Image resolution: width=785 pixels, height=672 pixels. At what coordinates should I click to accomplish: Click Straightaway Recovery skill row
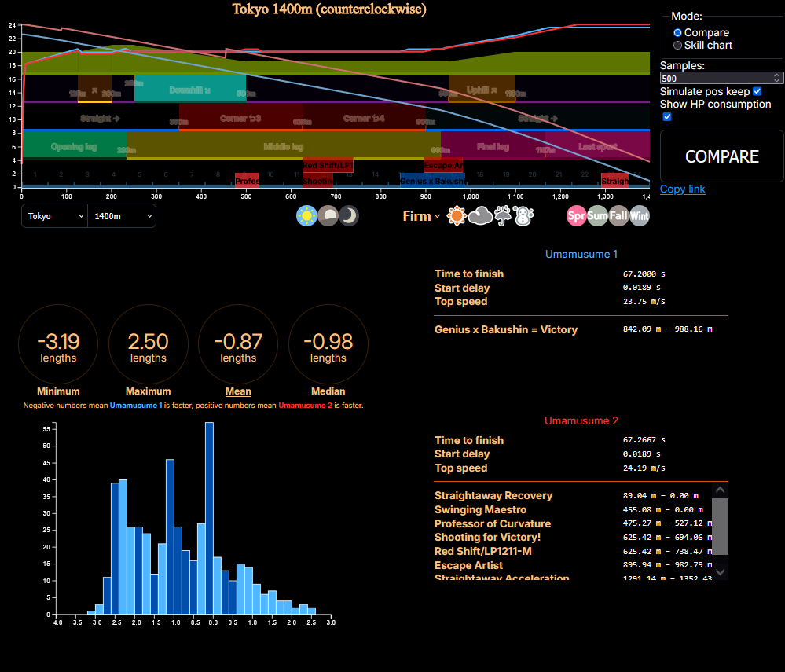(573, 495)
